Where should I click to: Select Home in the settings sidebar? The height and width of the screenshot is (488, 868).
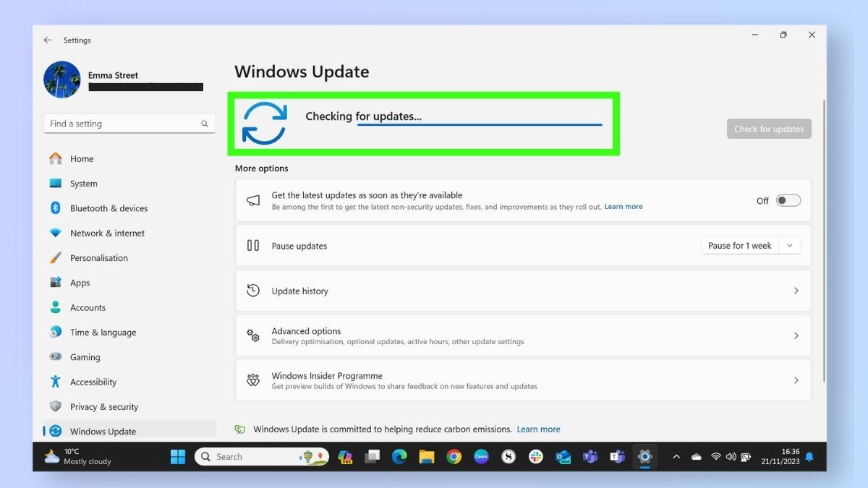(x=82, y=158)
